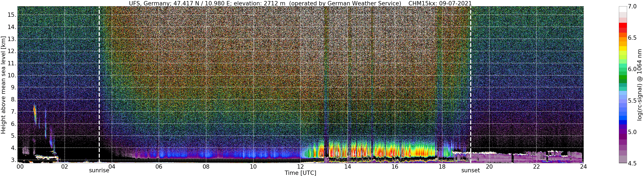
Task: Click the colorbar tick label '5.5'
Action: click(x=632, y=101)
